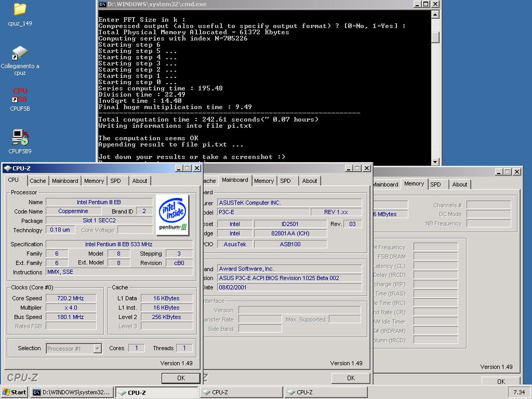Click the mainboard REV 1.xx field

[336, 212]
